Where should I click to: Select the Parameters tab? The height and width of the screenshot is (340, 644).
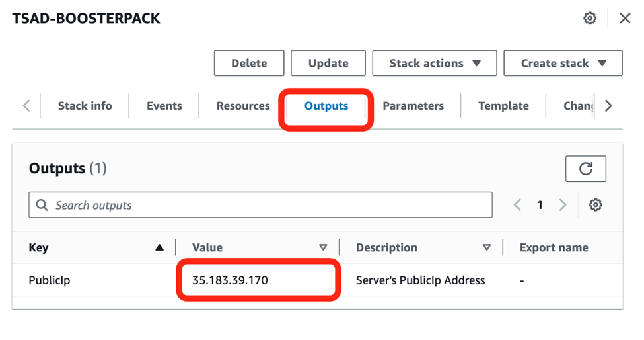pyautogui.click(x=413, y=106)
